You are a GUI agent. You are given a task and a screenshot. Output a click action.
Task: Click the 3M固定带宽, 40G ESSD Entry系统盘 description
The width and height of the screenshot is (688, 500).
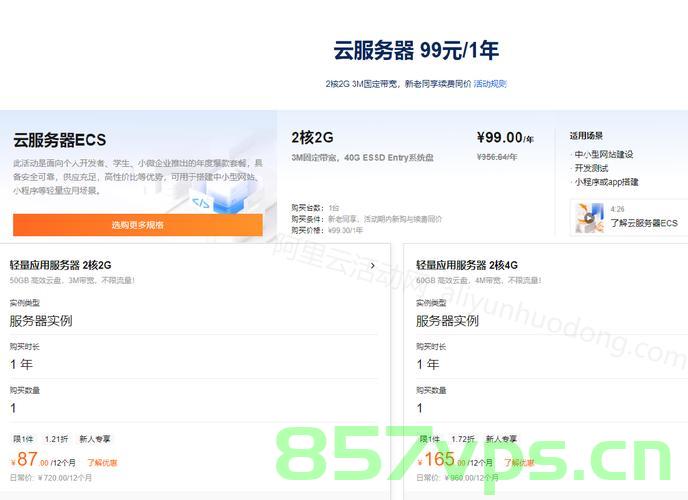pyautogui.click(x=362, y=157)
